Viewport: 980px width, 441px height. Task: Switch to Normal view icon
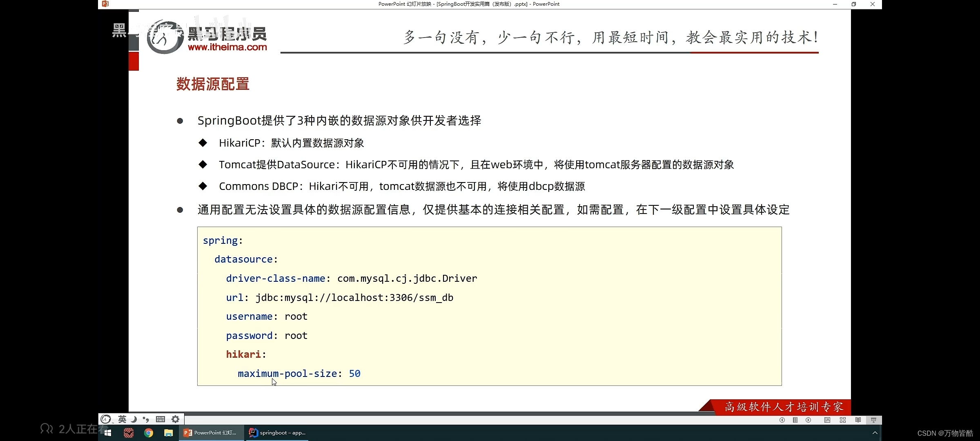pos(827,420)
